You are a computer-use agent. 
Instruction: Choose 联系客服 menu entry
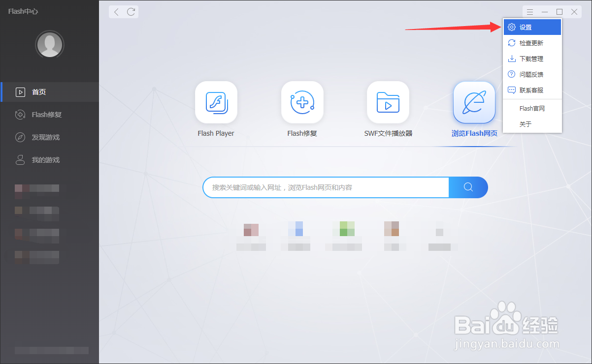[x=532, y=90]
